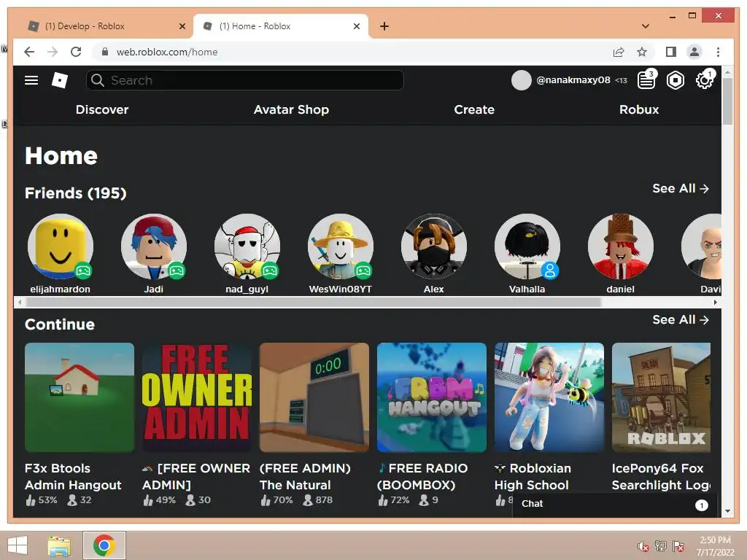Click the browser back arrow
Image resolution: width=747 pixels, height=560 pixels.
click(x=29, y=52)
